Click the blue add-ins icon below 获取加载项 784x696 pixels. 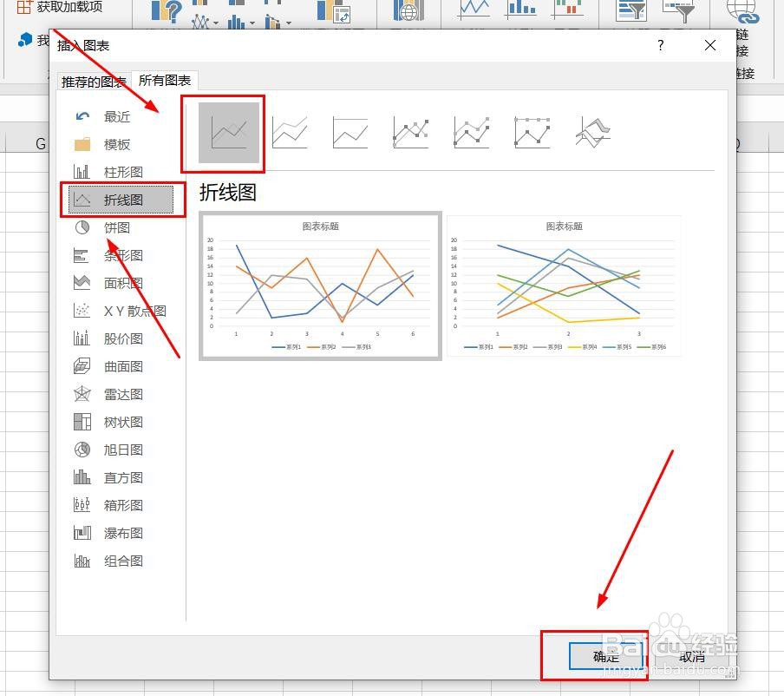pos(25,40)
